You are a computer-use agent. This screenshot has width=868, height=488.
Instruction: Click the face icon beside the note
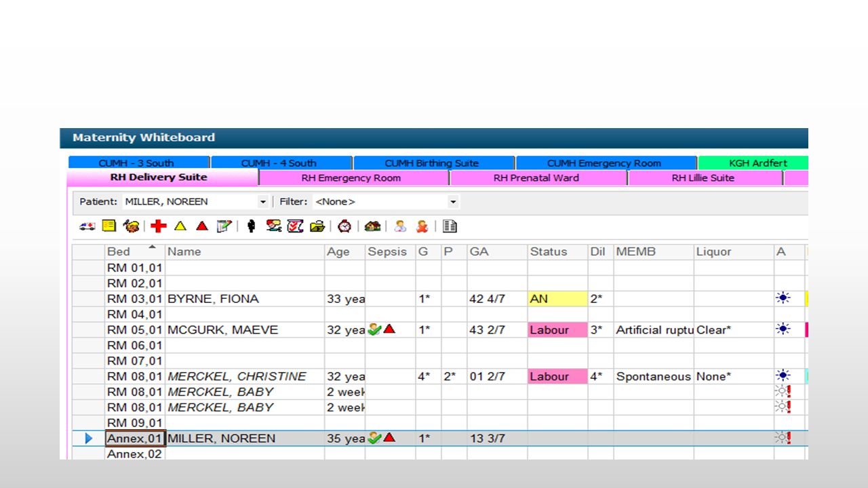coord(131,226)
